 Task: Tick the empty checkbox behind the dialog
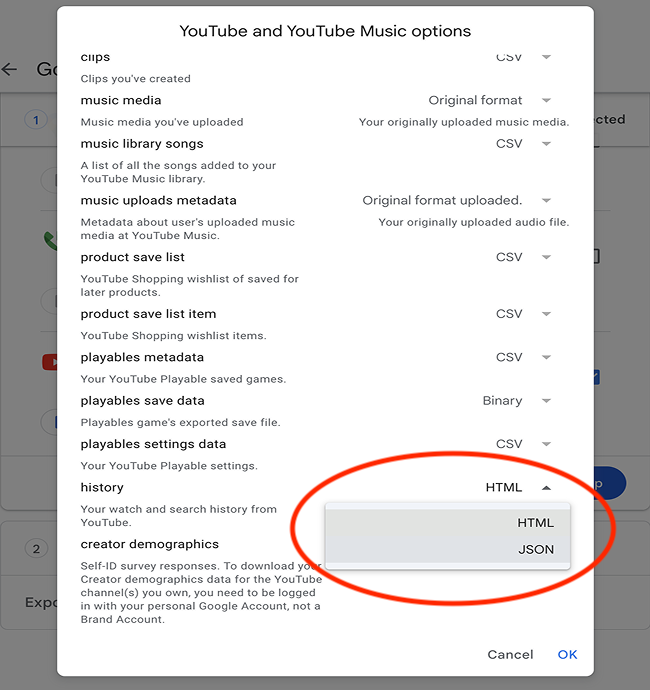coord(596,256)
